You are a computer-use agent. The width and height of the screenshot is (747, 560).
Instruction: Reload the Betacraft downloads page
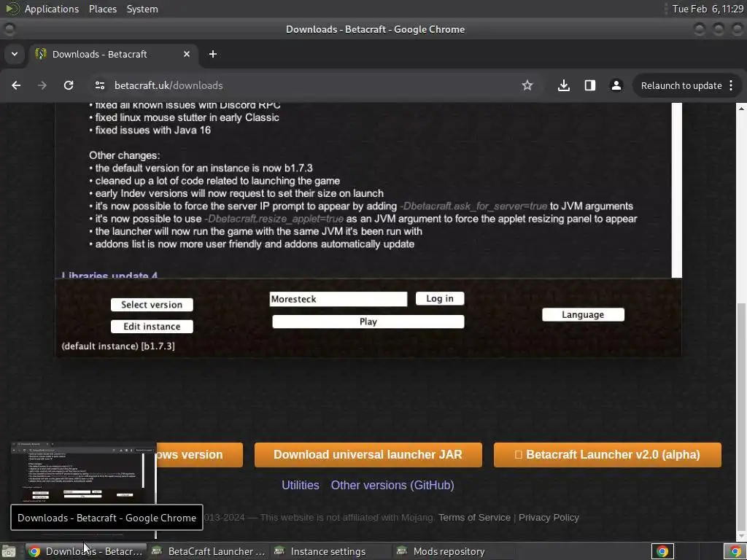69,85
